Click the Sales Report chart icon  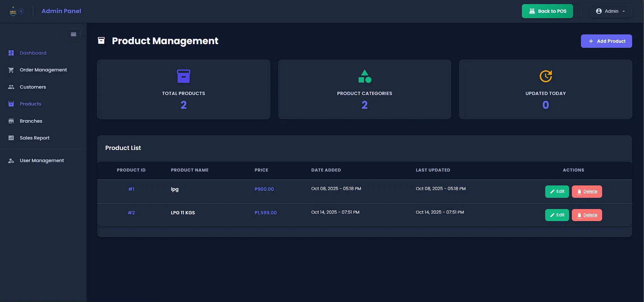[x=11, y=138]
